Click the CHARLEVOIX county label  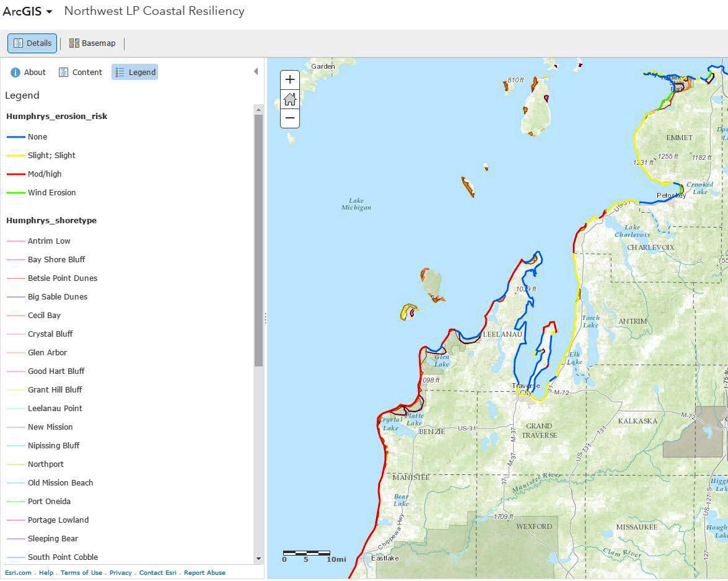pos(651,247)
